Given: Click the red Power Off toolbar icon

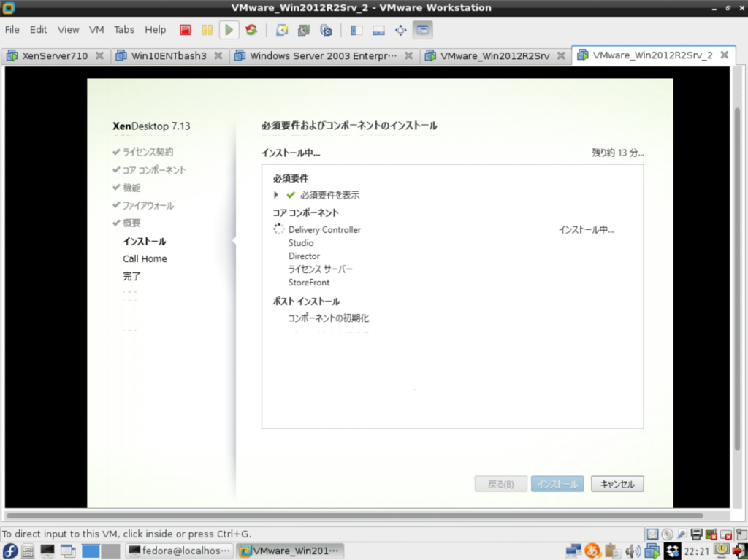Looking at the screenshot, I should (185, 30).
